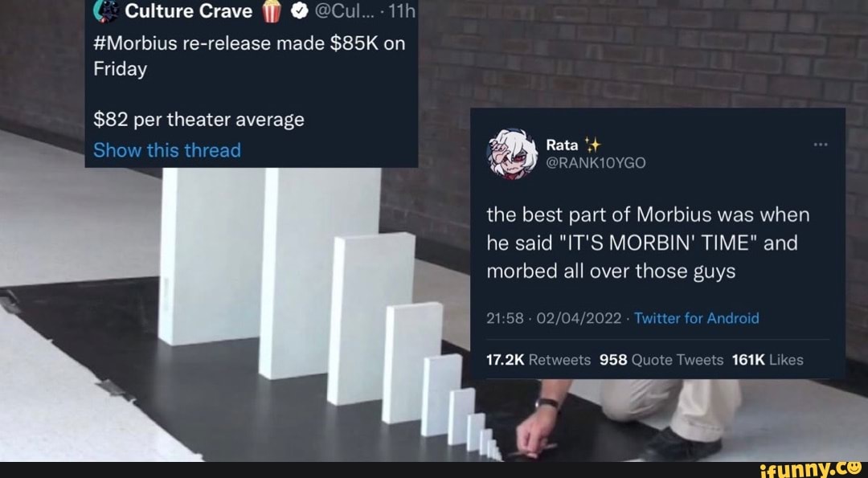Open the Twitter for Android source link

pyautogui.click(x=696, y=318)
